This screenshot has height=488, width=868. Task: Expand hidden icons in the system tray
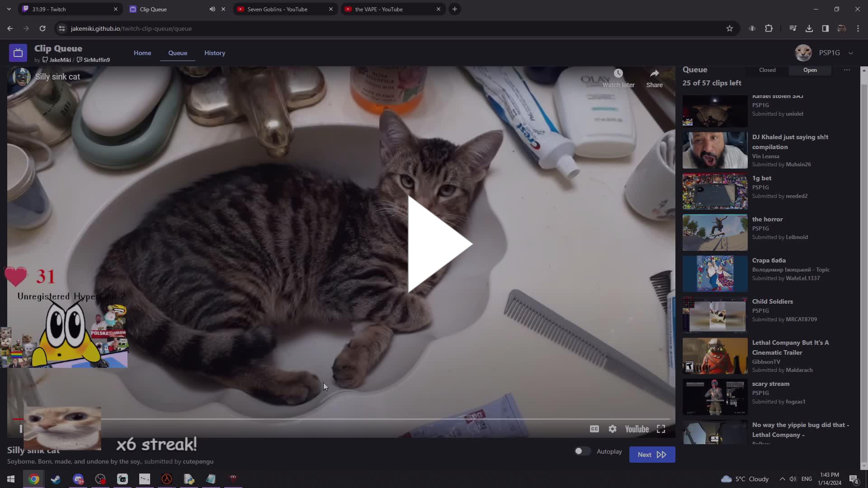coord(782,479)
